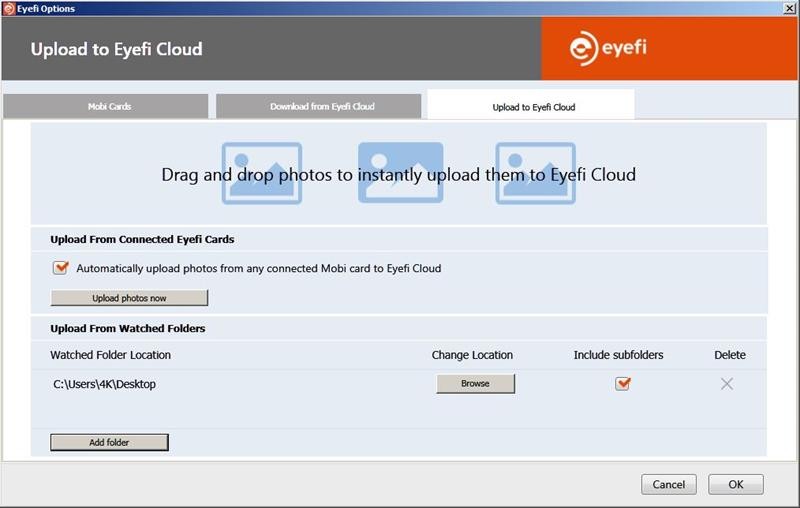Click the Include subfolders column header
800x508 pixels.
click(618, 355)
